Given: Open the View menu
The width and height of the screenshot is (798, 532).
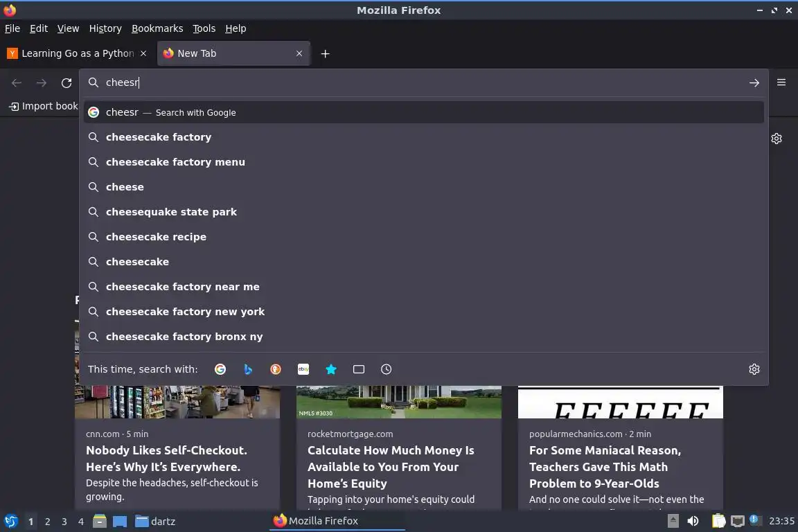Looking at the screenshot, I should pyautogui.click(x=68, y=28).
